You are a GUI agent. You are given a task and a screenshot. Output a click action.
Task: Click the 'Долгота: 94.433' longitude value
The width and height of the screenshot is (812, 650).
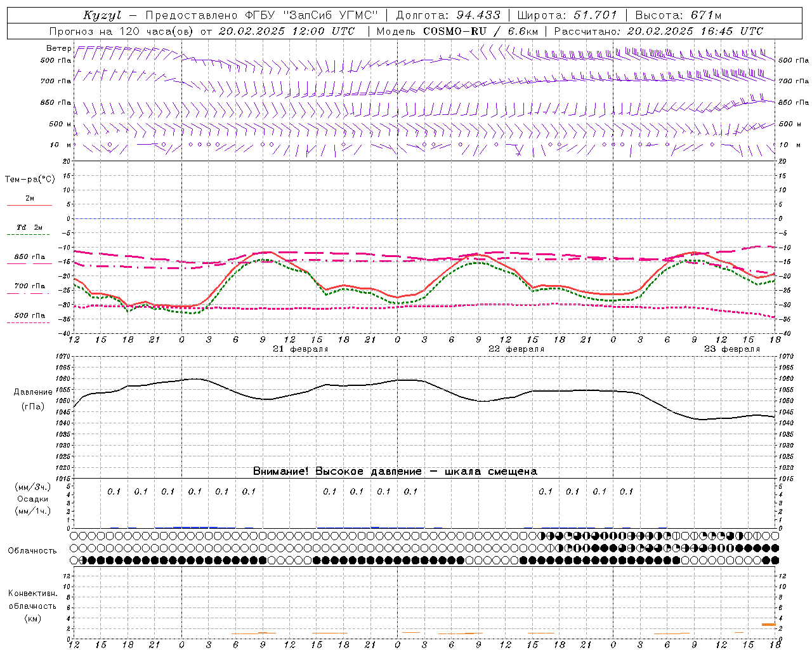[448, 15]
